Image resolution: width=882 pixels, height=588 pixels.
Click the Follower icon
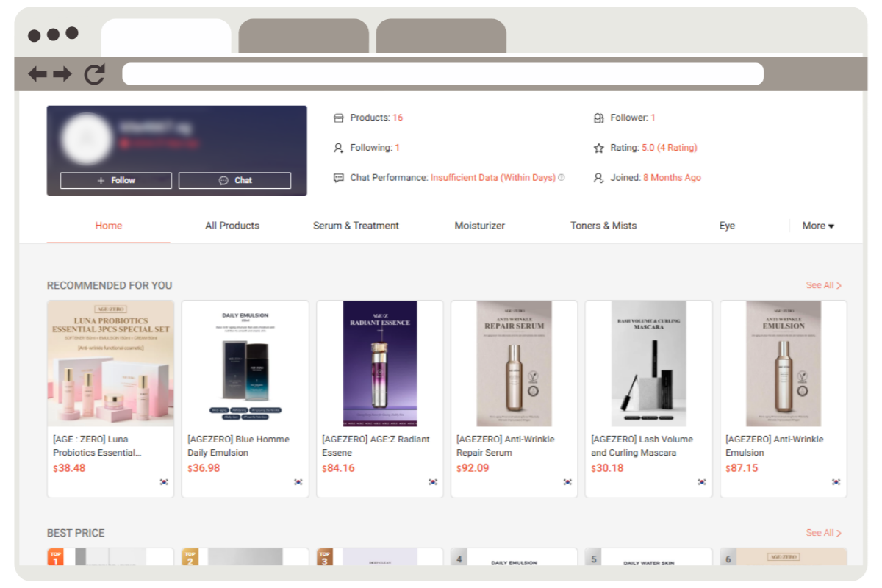click(598, 118)
